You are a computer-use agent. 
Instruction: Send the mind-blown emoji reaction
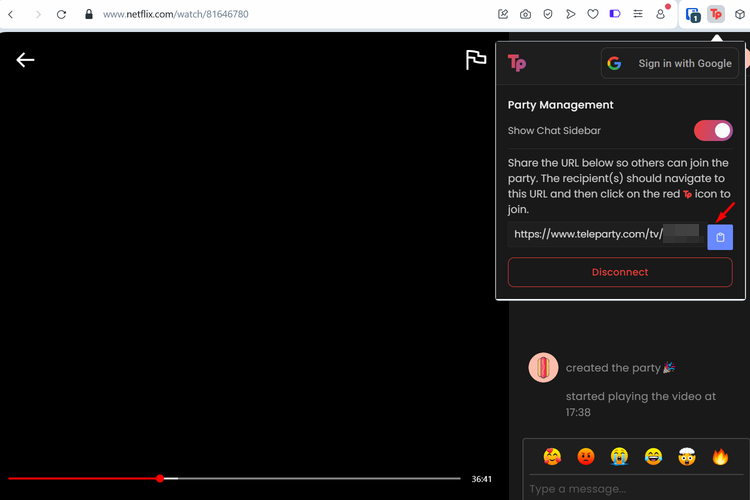point(686,456)
